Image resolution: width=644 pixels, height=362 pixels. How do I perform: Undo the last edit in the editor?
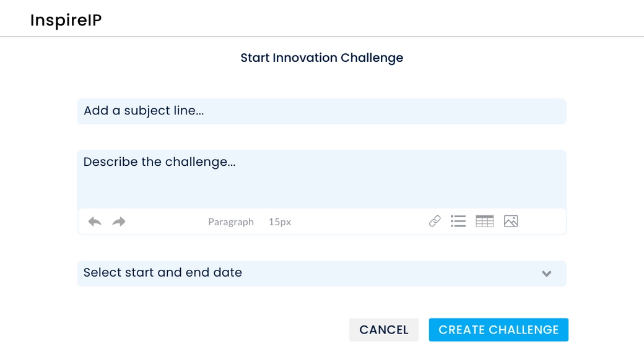(x=95, y=222)
